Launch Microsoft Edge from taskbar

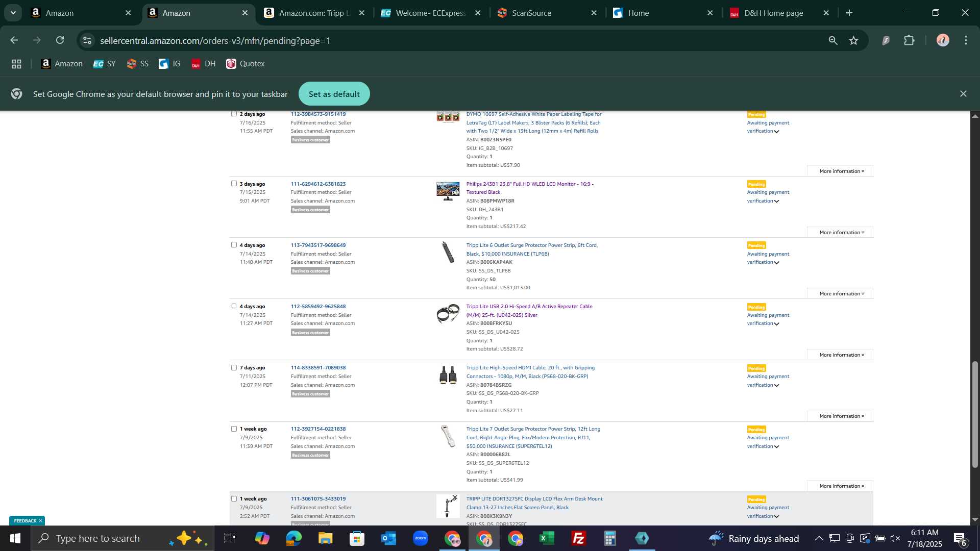click(293, 538)
